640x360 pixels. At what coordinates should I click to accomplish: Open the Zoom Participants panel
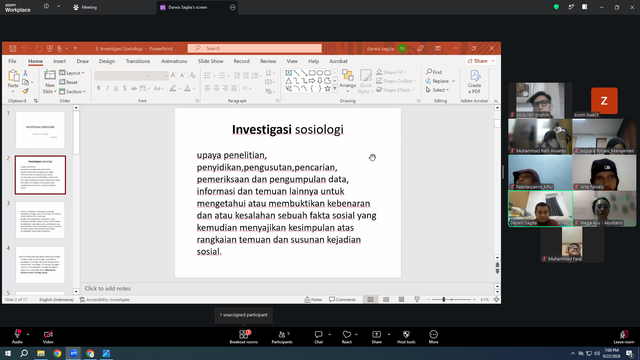(282, 337)
